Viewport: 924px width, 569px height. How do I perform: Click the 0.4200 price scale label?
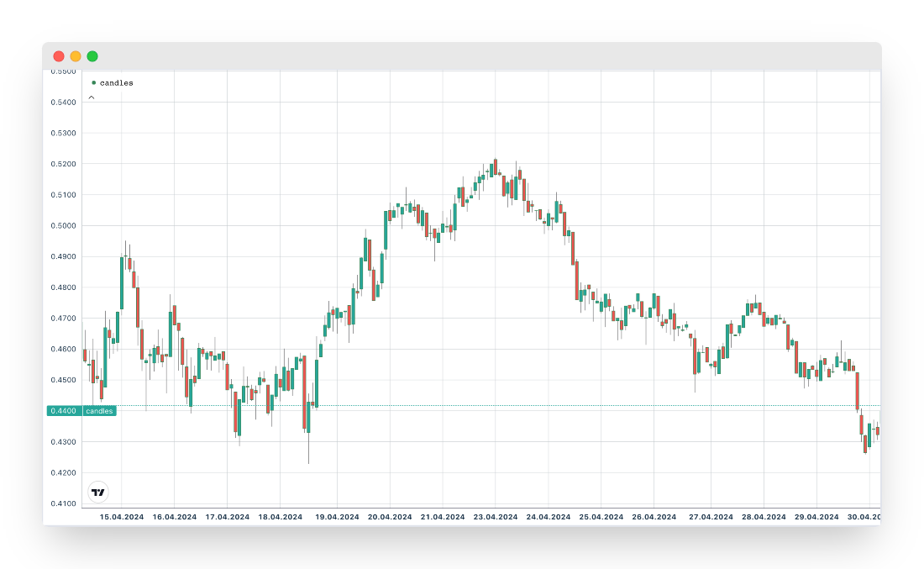click(64, 473)
